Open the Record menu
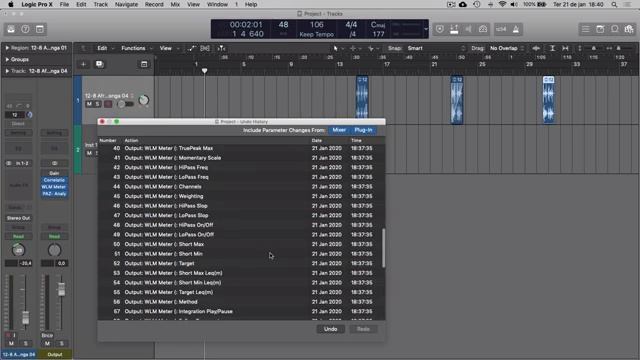 click(x=154, y=4)
